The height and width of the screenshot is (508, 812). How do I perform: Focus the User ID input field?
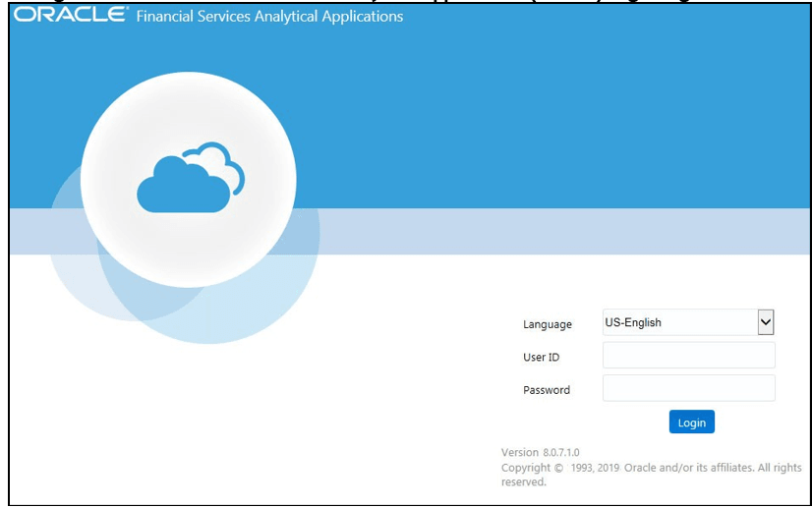point(689,355)
